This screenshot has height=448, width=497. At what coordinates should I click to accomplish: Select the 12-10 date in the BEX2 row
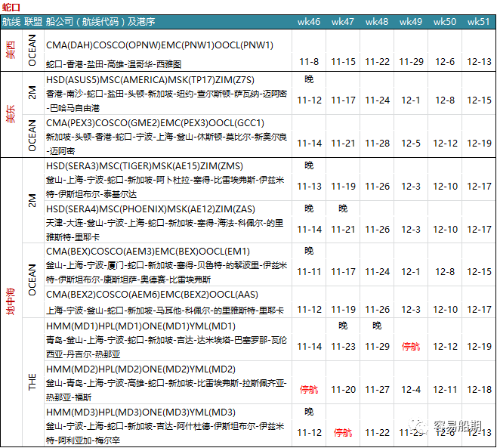(x=446, y=309)
